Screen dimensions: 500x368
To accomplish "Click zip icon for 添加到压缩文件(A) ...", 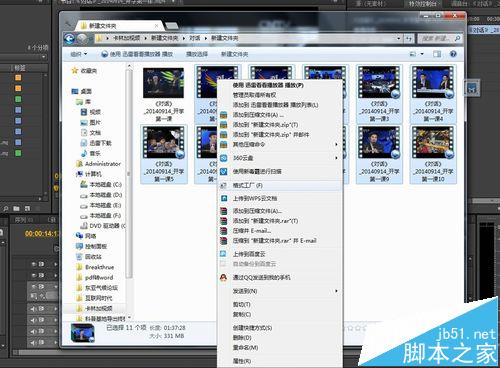I will 223,115.
